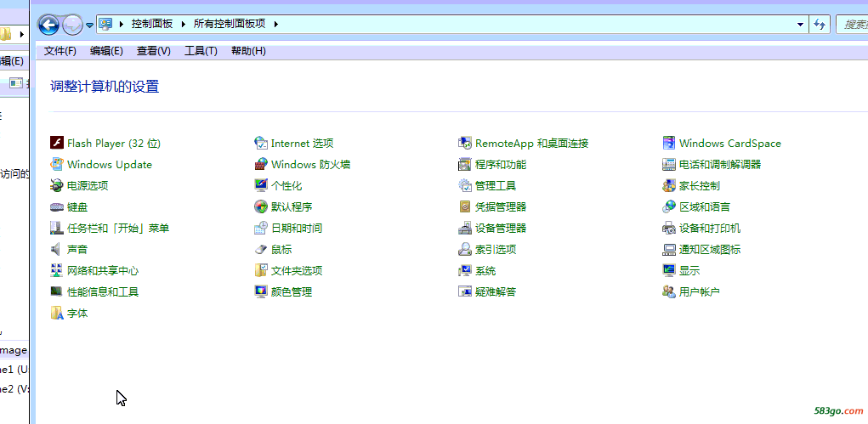Click the 设备和打印机 icon
This screenshot has height=424, width=868.
[x=669, y=228]
